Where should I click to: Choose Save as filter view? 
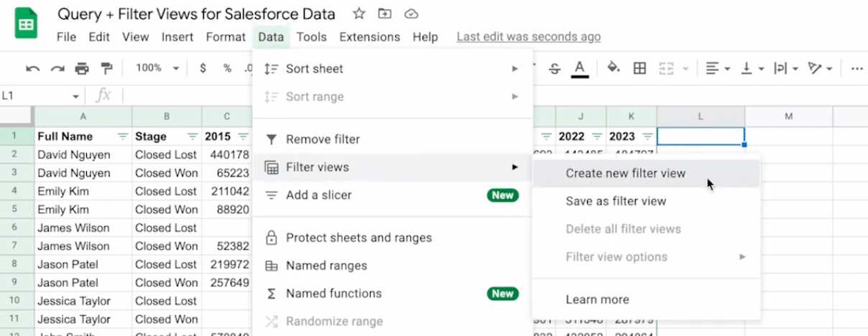(647, 201)
